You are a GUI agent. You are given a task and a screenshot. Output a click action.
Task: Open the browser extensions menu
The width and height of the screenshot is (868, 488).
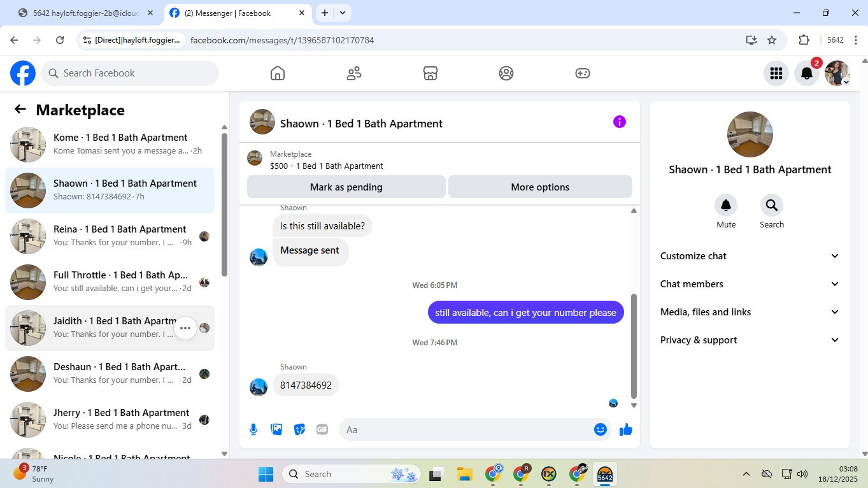point(804,40)
